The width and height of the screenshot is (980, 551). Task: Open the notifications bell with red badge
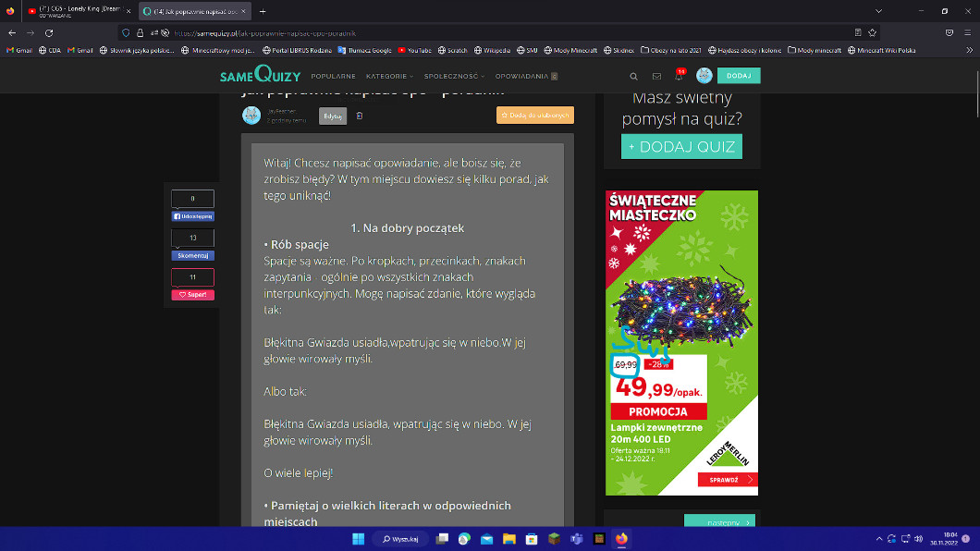[679, 76]
